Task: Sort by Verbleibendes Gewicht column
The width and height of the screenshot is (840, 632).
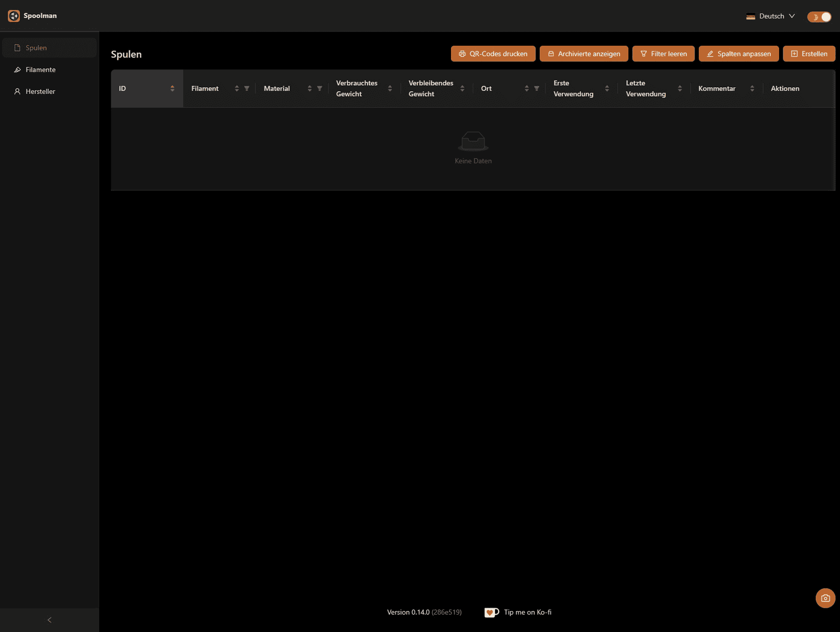Action: pos(462,88)
